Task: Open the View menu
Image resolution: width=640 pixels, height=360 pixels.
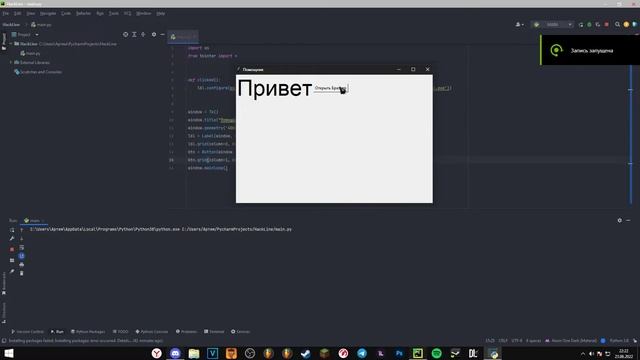Action: [30, 13]
